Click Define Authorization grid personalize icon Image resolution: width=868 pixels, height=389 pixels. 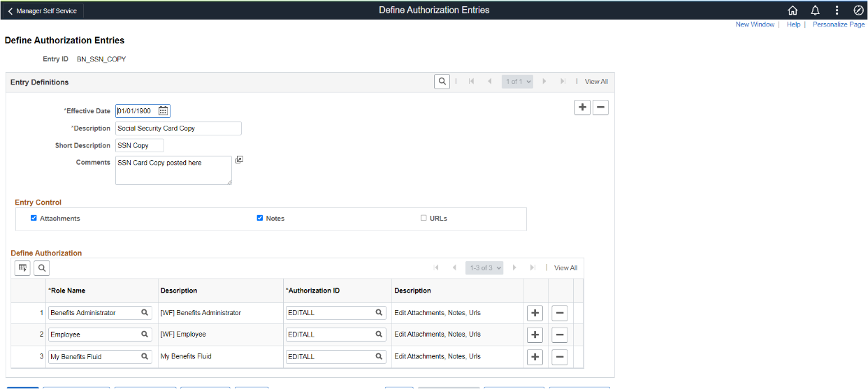click(22, 267)
